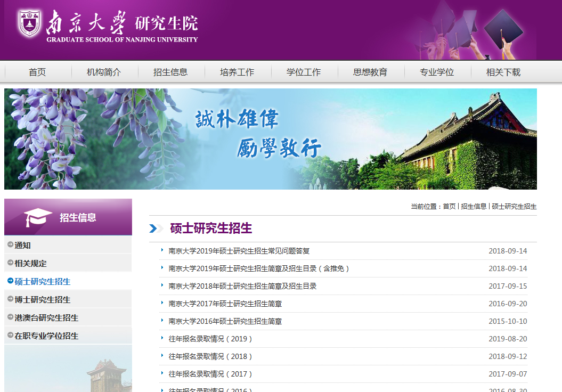Select 硕士研究生招生 in the left sidebar
This screenshot has height=392, width=562.
43,281
